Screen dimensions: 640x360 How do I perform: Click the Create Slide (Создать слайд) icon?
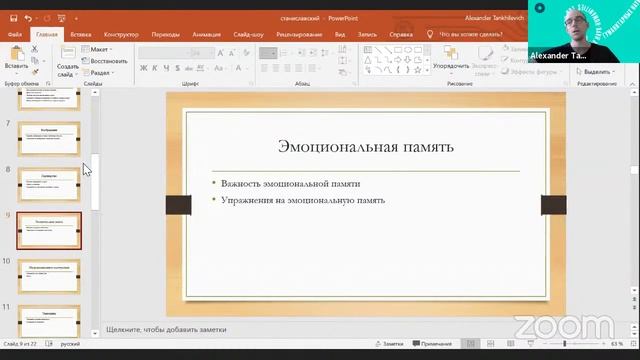pyautogui.click(x=68, y=53)
